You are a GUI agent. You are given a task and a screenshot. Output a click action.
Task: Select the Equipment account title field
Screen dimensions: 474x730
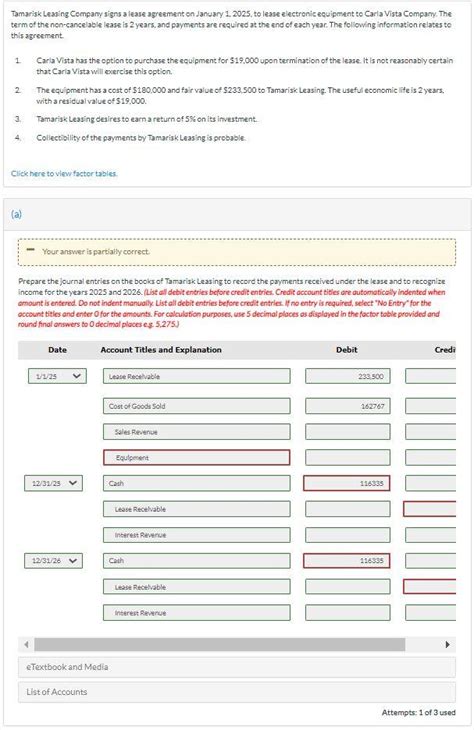[x=196, y=458]
